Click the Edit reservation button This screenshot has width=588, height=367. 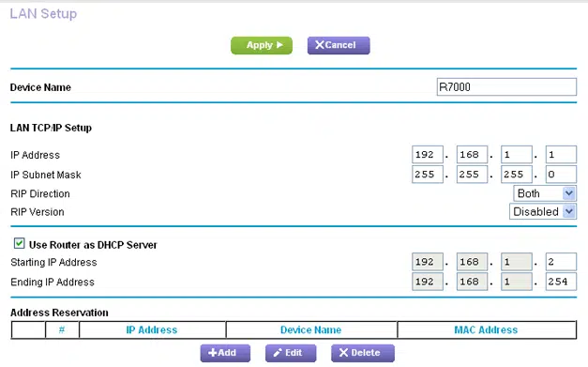[291, 353]
